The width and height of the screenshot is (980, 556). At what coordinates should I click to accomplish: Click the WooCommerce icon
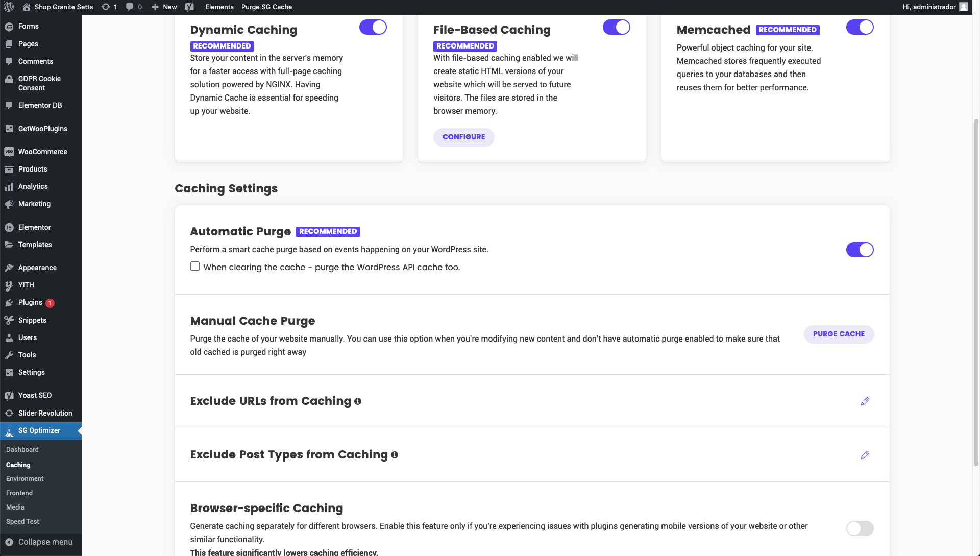point(9,152)
